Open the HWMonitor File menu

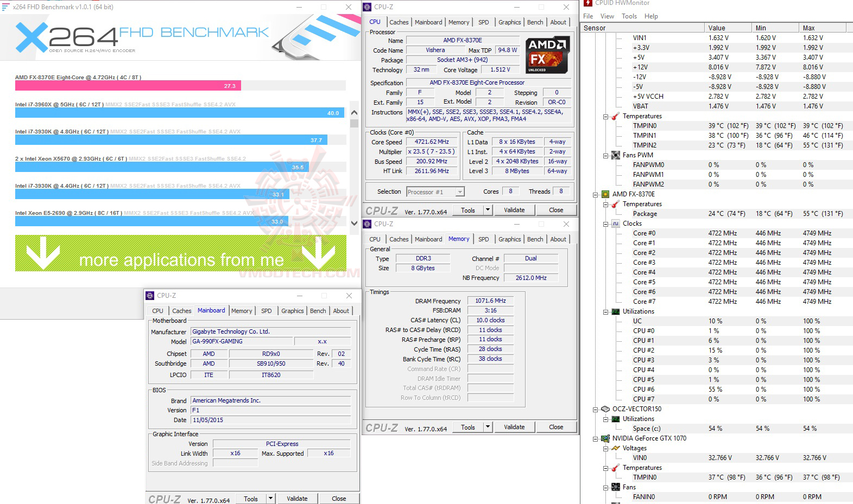pos(588,16)
